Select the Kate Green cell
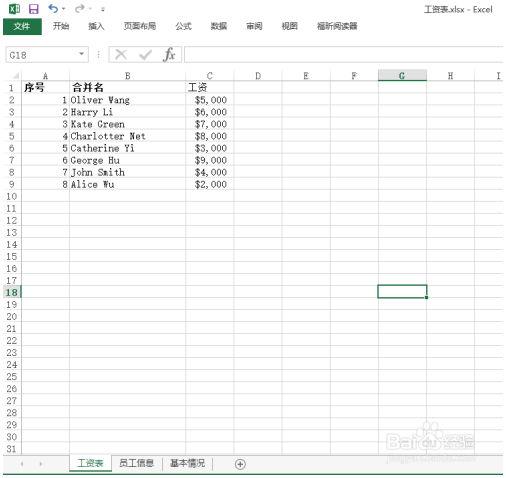Viewport: 506px width, 478px height. pyautogui.click(x=127, y=124)
